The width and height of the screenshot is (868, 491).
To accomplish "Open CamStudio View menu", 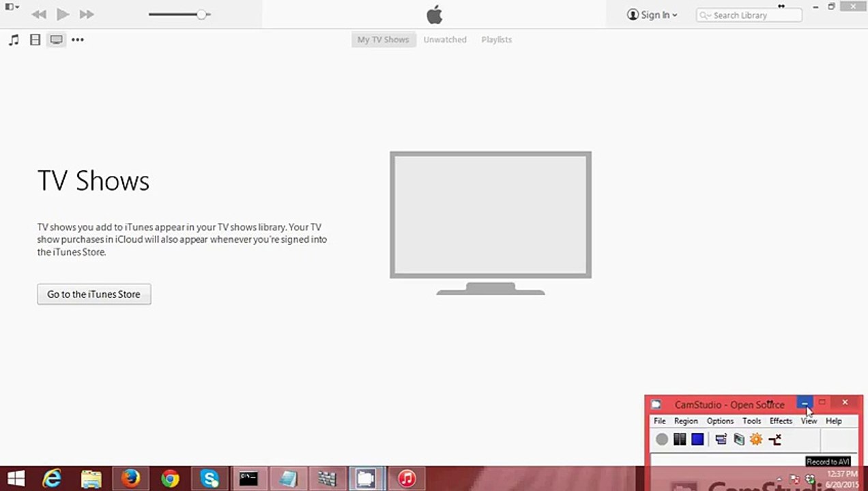I will tap(809, 421).
